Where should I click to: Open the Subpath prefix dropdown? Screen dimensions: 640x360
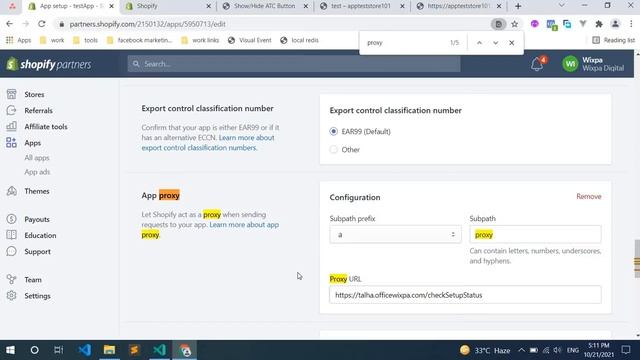click(x=396, y=235)
